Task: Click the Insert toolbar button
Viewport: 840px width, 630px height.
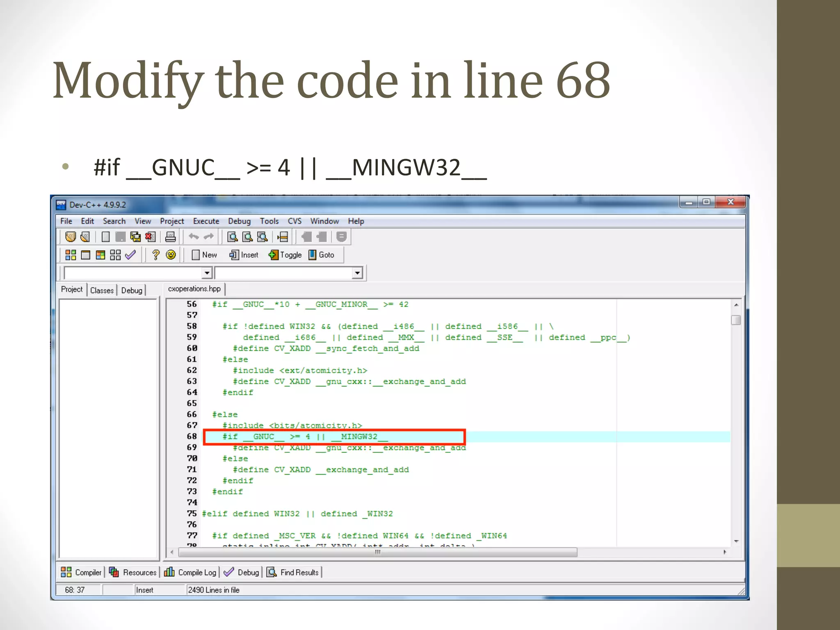Action: tap(244, 255)
